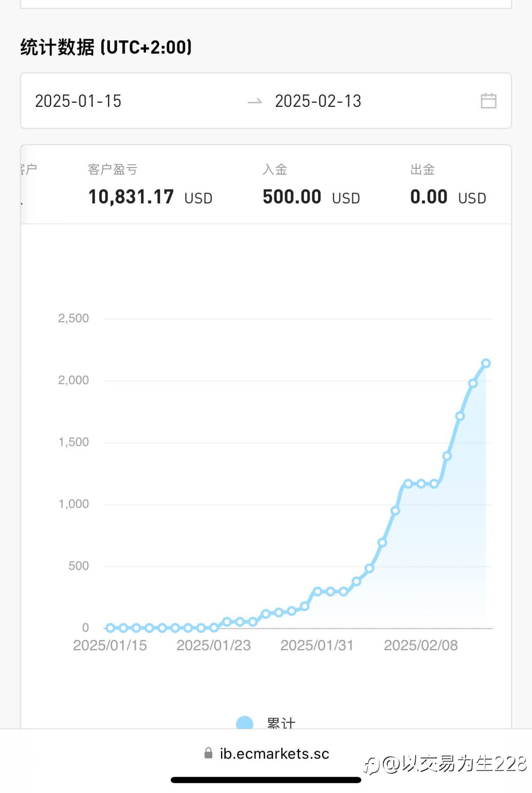Click the 2,500 y-axis label
This screenshot has width=532, height=793.
[74, 319]
